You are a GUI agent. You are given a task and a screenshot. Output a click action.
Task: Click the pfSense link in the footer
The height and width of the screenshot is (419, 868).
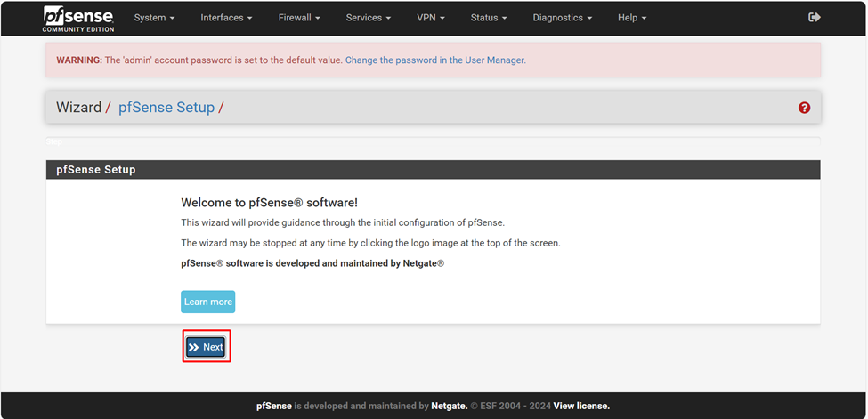[x=273, y=406]
